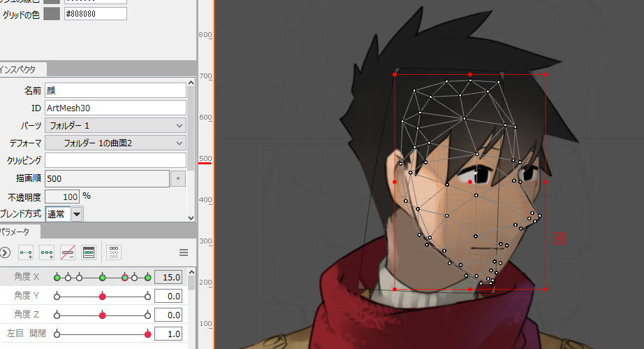Screen dimensions: 644x349
Task: Click the 角度 Y parameter label
Action: (27, 296)
